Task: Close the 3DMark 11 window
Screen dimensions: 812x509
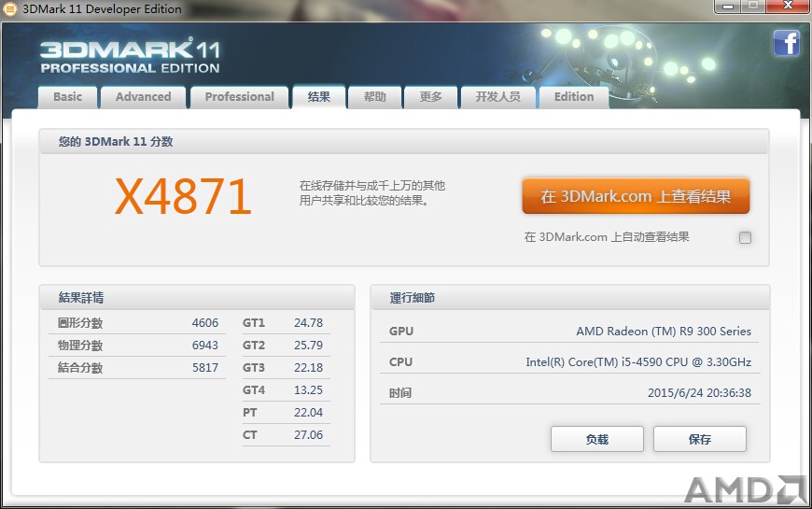Action: coord(788,7)
